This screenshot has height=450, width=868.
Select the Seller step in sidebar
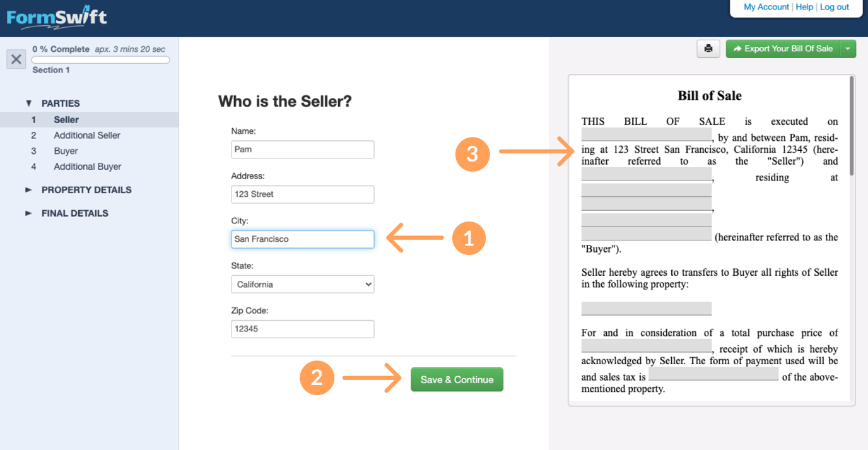tap(66, 119)
